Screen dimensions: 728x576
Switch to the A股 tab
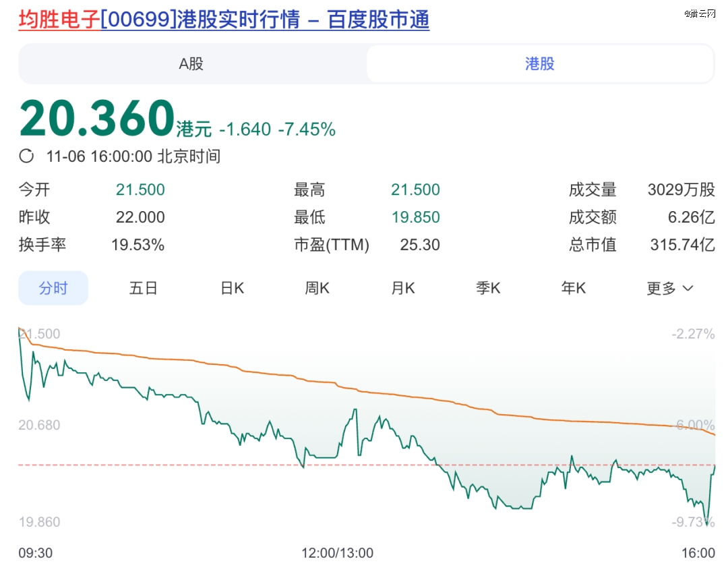(x=191, y=64)
